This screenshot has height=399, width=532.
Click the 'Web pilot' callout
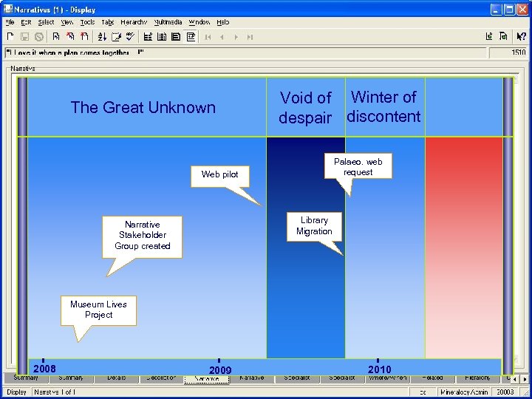click(220, 177)
